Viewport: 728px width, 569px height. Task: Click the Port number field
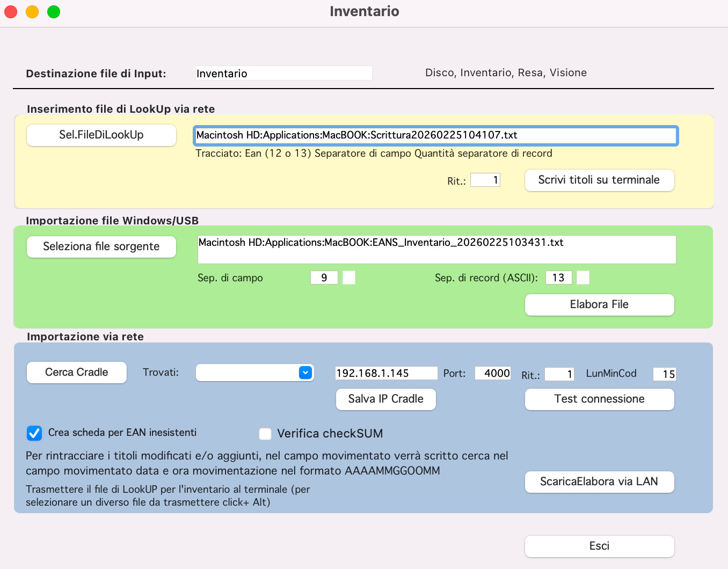click(x=493, y=373)
